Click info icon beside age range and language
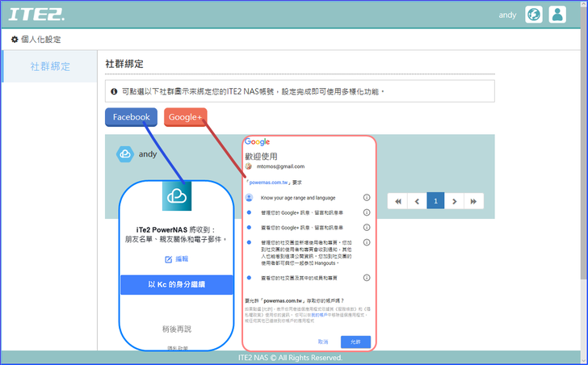 click(x=366, y=197)
